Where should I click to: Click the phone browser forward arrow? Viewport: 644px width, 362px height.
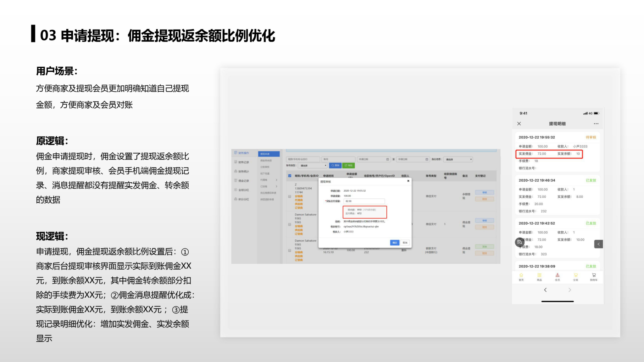569,290
